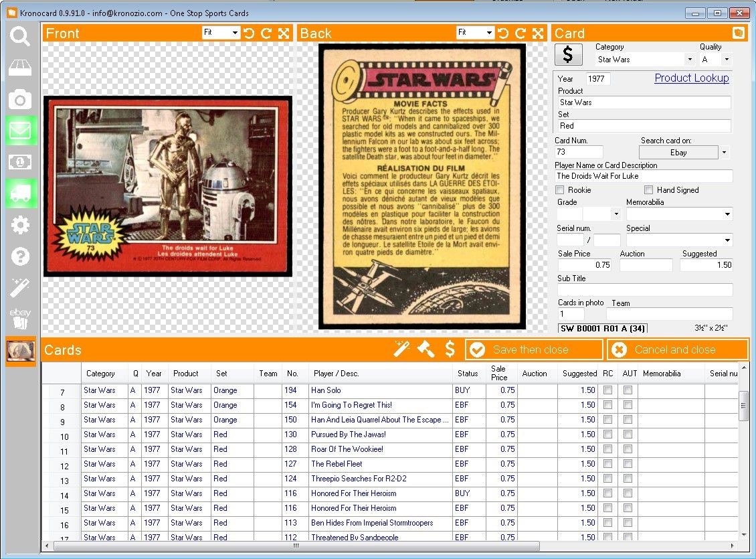The width and height of the screenshot is (756, 559).
Task: Click the Product Lookup link
Action: pyautogui.click(x=691, y=78)
